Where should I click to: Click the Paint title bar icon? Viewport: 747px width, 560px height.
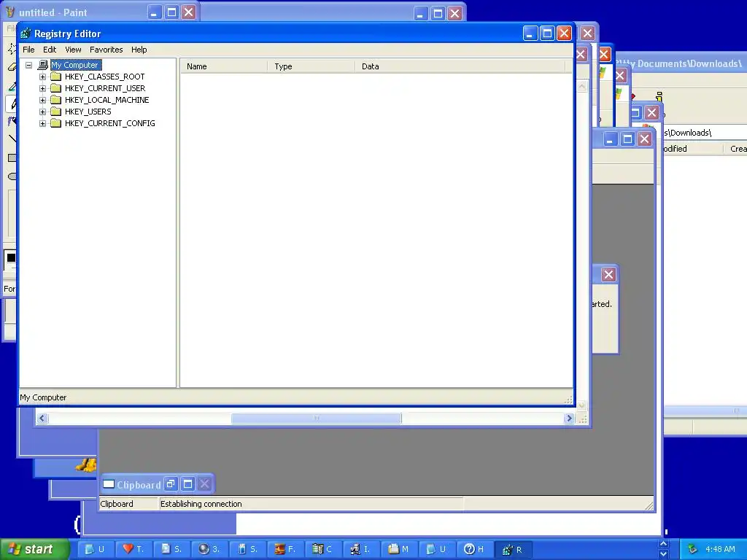coord(10,12)
